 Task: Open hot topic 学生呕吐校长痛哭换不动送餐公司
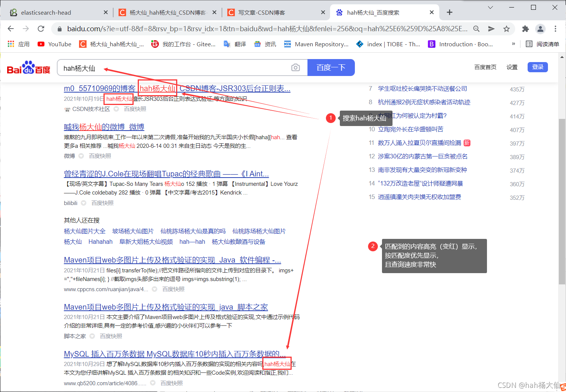pos(423,88)
